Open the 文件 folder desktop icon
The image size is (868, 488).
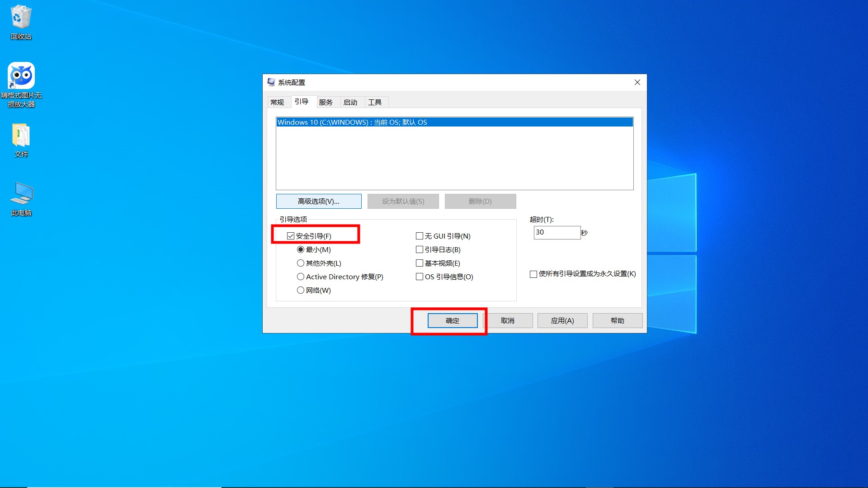[21, 136]
